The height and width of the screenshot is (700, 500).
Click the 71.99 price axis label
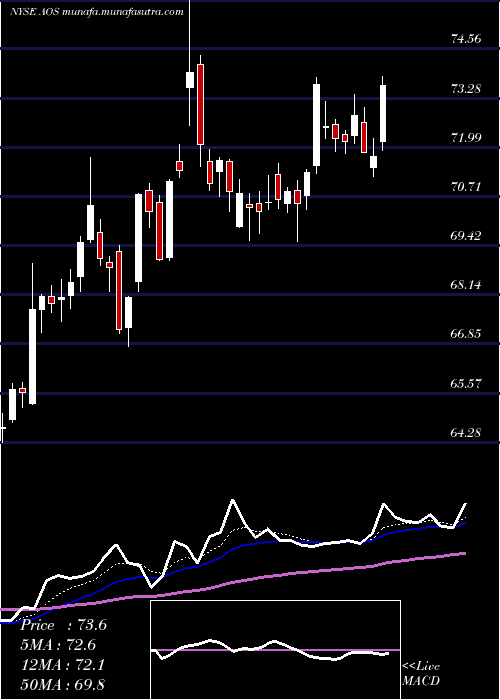point(466,138)
